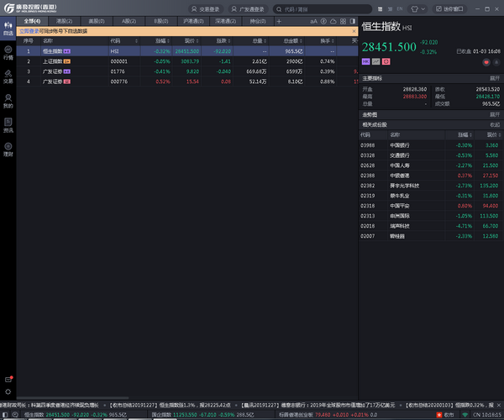This screenshot has height=420, width=504.
Task: Toggle the red heart favorite button
Action: pyautogui.click(x=486, y=62)
